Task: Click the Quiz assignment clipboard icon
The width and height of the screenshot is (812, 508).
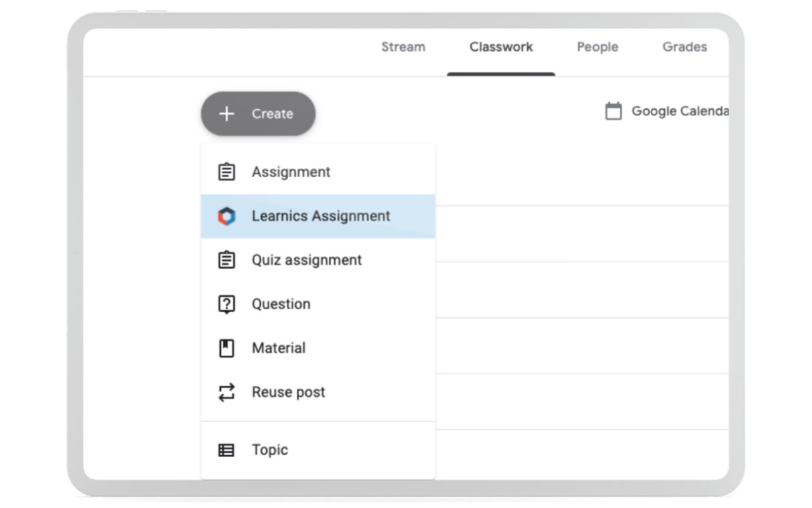Action: pyautogui.click(x=226, y=260)
